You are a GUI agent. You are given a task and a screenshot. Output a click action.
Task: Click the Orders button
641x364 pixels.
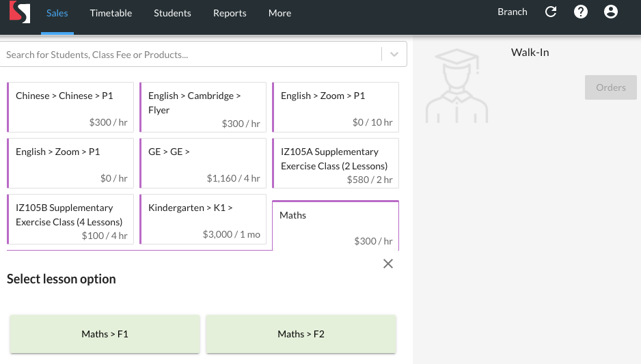pyautogui.click(x=610, y=87)
